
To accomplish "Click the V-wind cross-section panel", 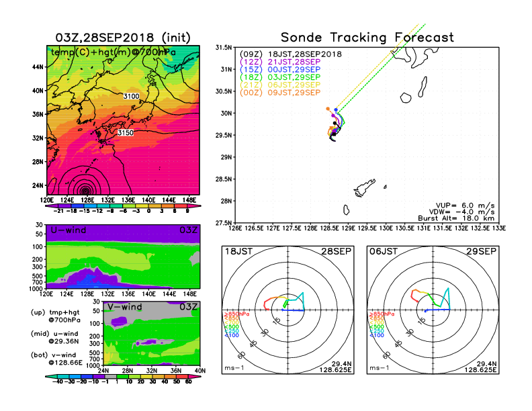I will tap(151, 333).
